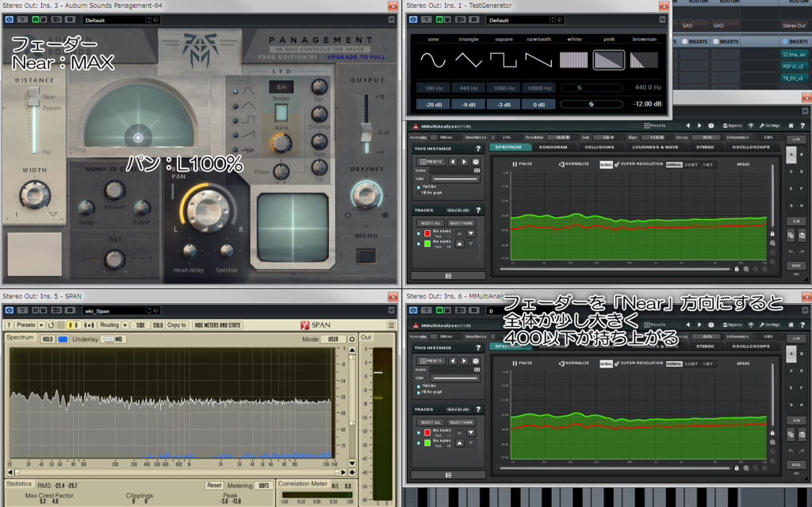Open the Panagement Default preset selector
Screen dimensions: 812x507
[x=116, y=20]
